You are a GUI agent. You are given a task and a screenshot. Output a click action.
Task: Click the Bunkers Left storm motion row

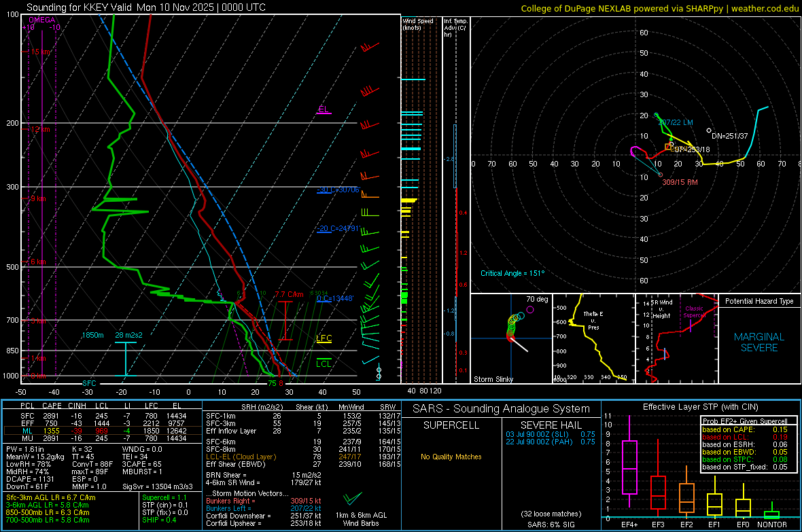coord(264,508)
